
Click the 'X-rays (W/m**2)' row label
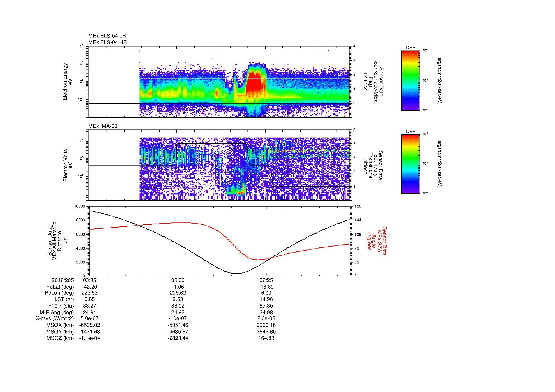pyautogui.click(x=55, y=318)
